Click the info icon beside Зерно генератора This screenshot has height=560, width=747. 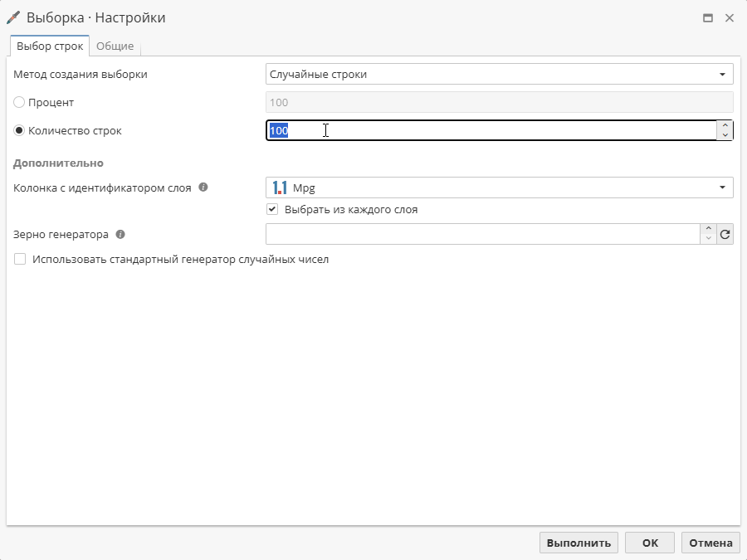pos(120,234)
